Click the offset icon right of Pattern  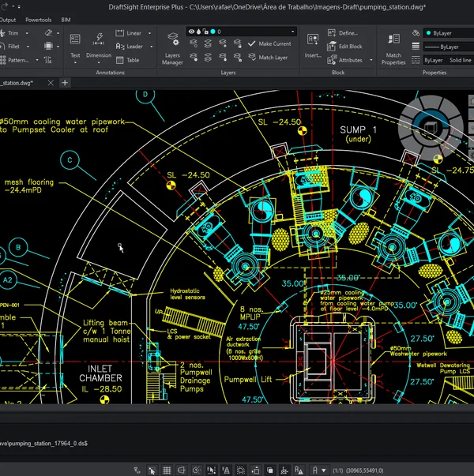click(x=48, y=60)
